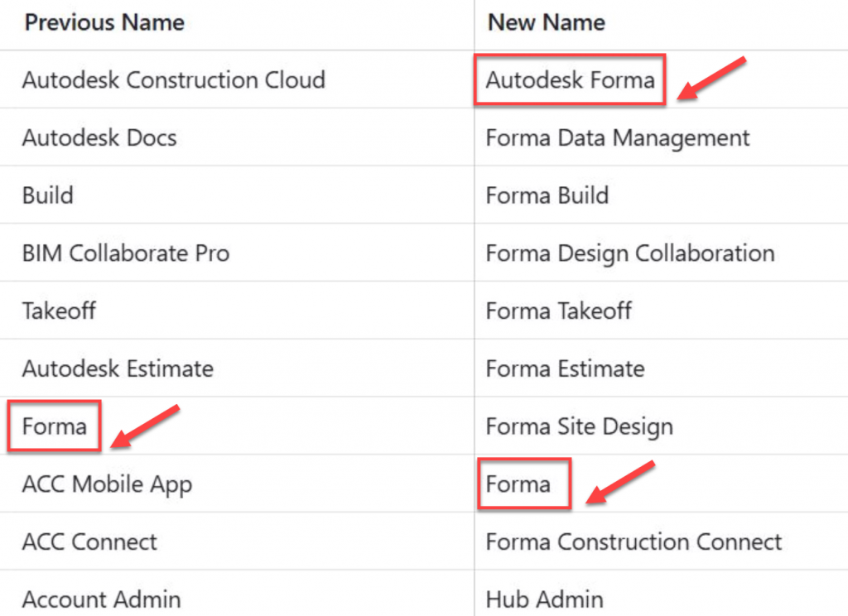Click the Previous Name column header
The width and height of the screenshot is (848, 616).
(x=104, y=22)
